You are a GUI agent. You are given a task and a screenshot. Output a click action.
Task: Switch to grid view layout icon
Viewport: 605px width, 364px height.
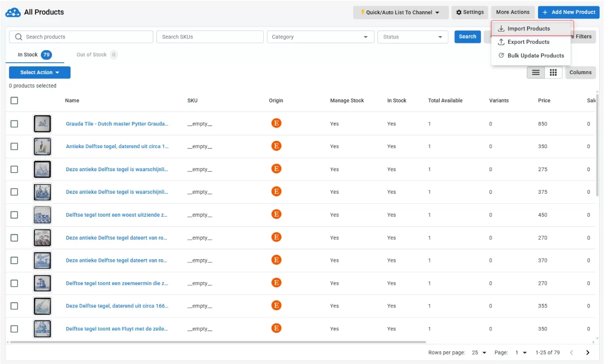point(553,72)
